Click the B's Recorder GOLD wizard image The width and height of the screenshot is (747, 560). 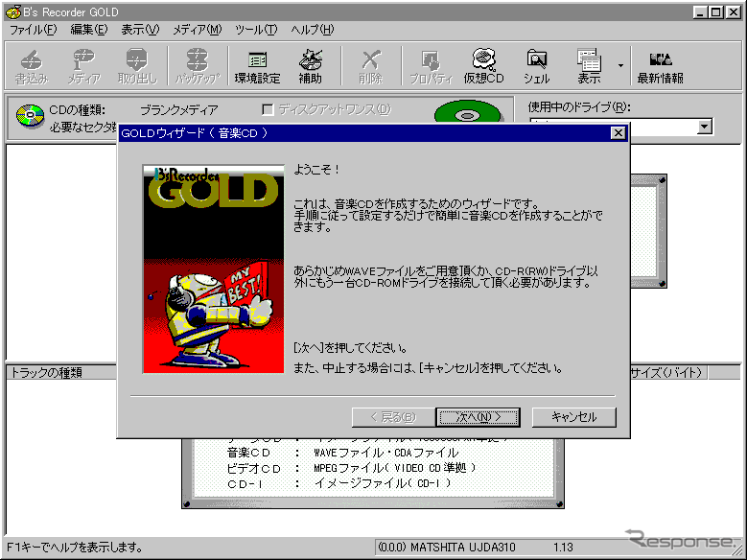click(214, 269)
